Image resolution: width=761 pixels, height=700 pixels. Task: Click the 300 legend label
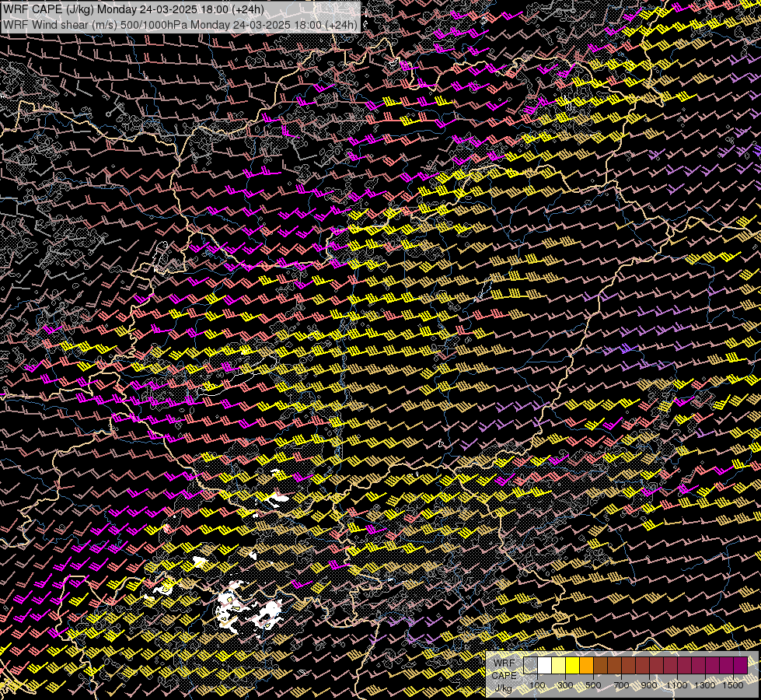pyautogui.click(x=565, y=685)
